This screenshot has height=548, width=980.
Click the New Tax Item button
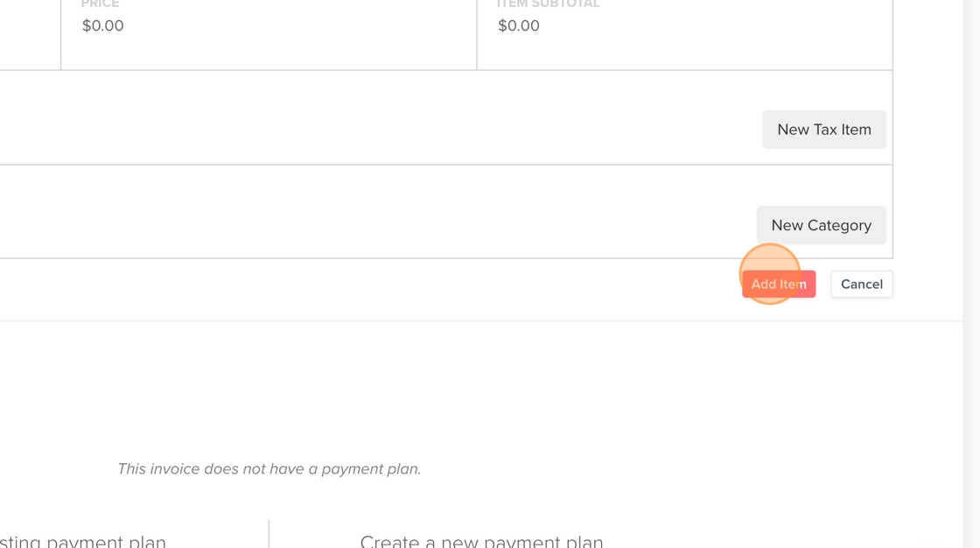pos(823,130)
